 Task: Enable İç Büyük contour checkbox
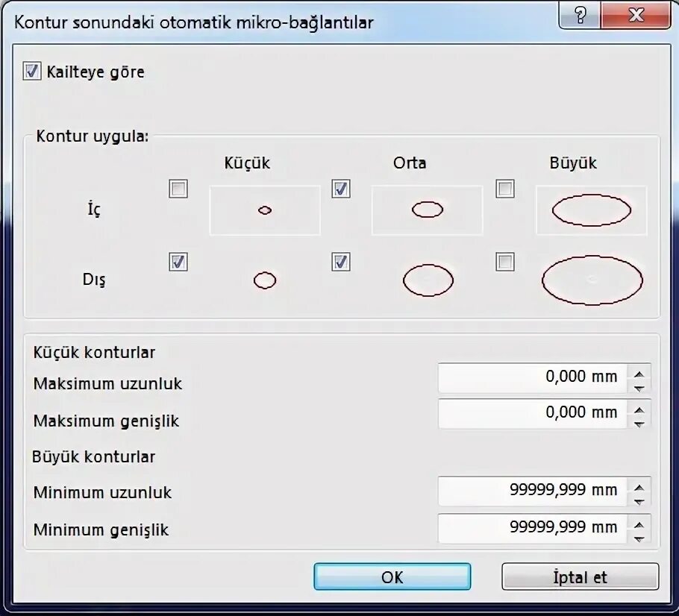pos(505,189)
